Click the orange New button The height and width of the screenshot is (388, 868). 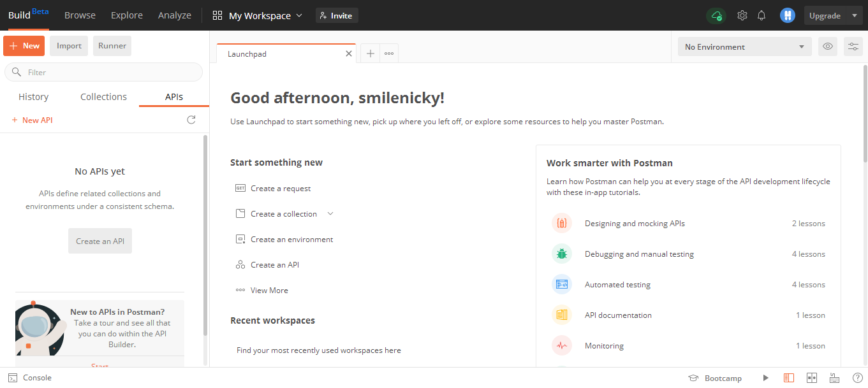[x=24, y=46]
